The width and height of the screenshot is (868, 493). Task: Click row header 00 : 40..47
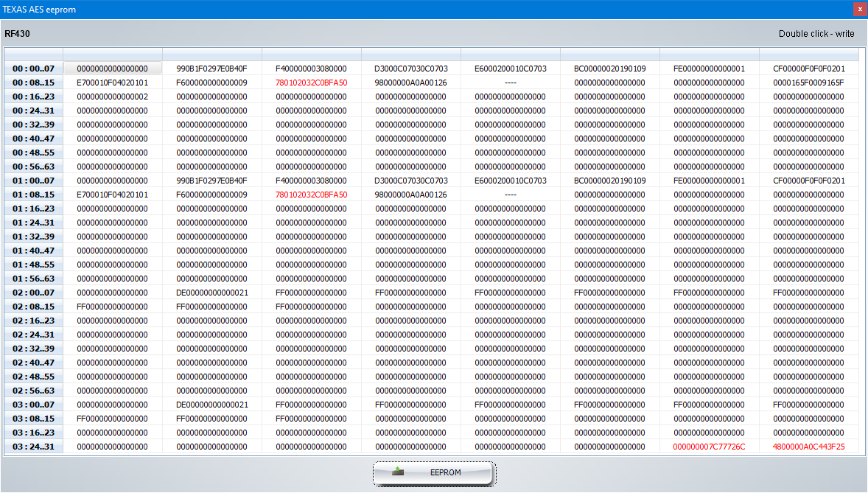tap(34, 139)
